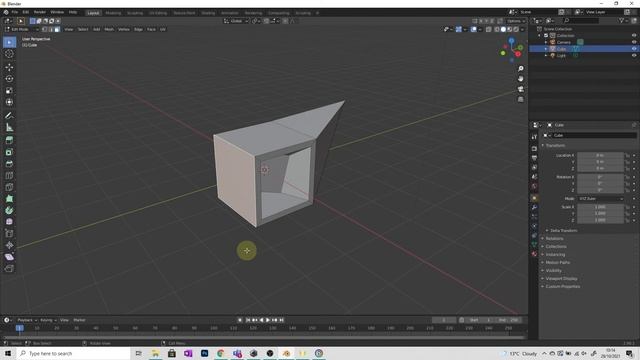
Task: Jump to timeline start button
Action: tap(248, 320)
